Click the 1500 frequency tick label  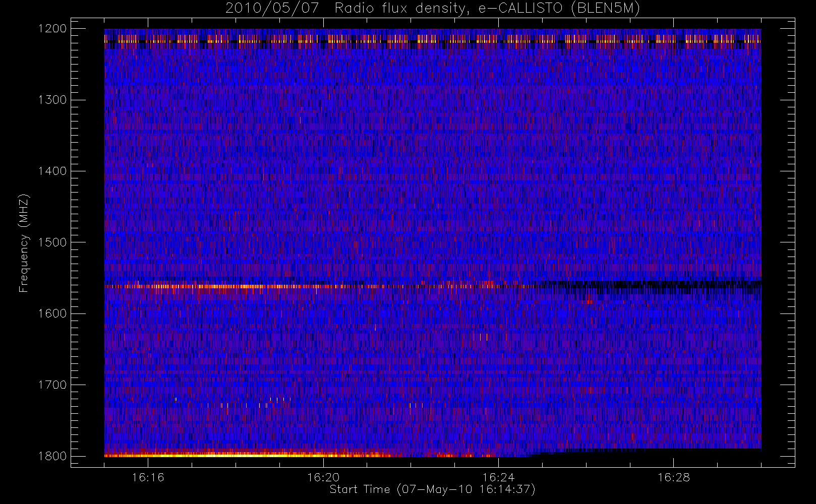pyautogui.click(x=52, y=242)
